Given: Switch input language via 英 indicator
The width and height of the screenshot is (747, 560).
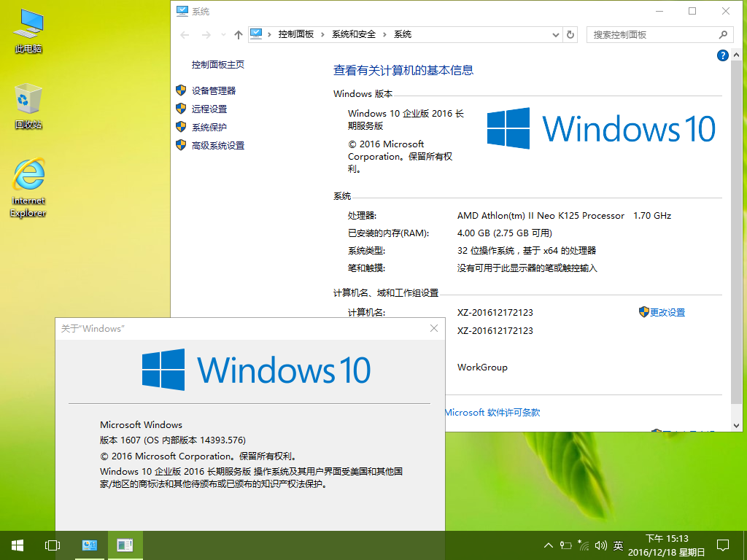Looking at the screenshot, I should 618,545.
